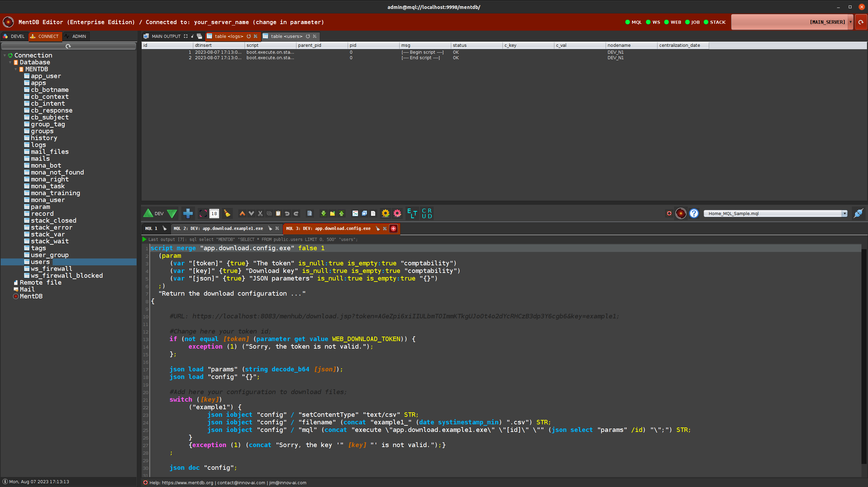Viewport: 868px width, 487px height.
Task: Click the redo arrow icon
Action: pyautogui.click(x=296, y=213)
